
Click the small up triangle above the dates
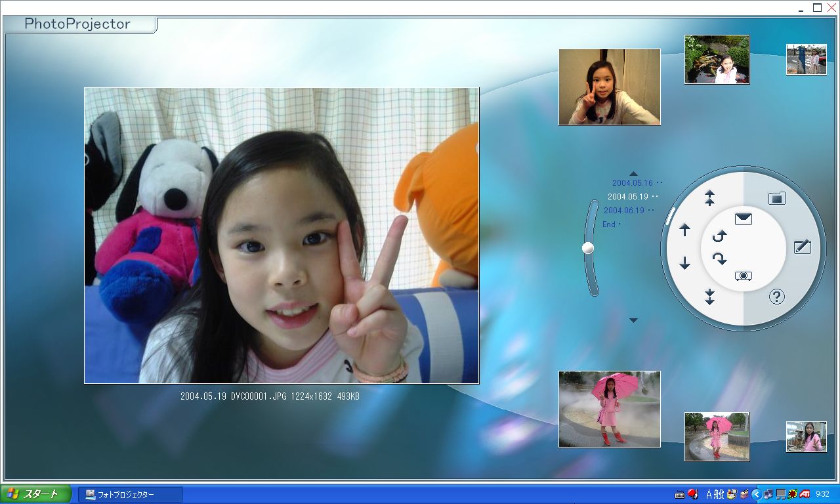tap(633, 174)
